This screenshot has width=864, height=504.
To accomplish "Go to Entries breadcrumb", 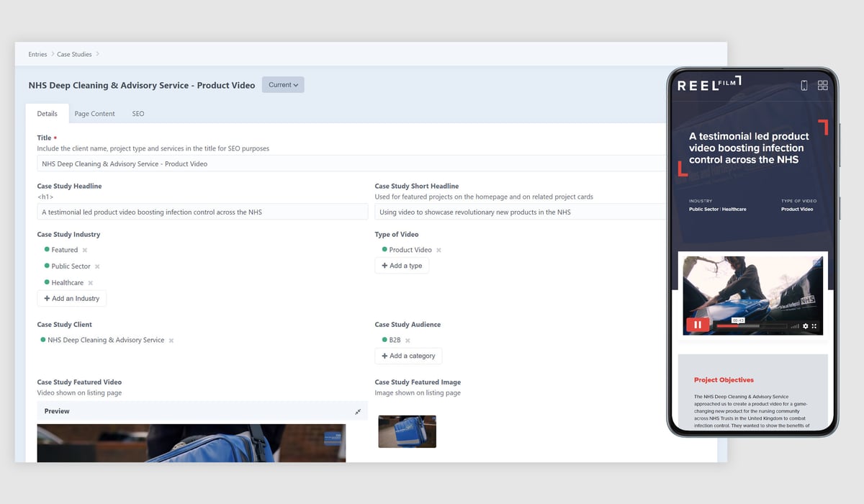I will click(x=37, y=54).
